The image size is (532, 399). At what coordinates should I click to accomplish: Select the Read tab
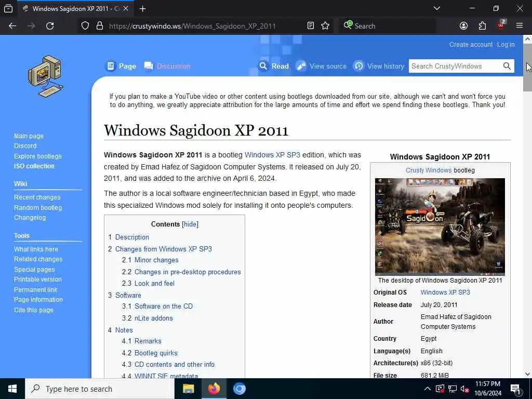pos(274,66)
